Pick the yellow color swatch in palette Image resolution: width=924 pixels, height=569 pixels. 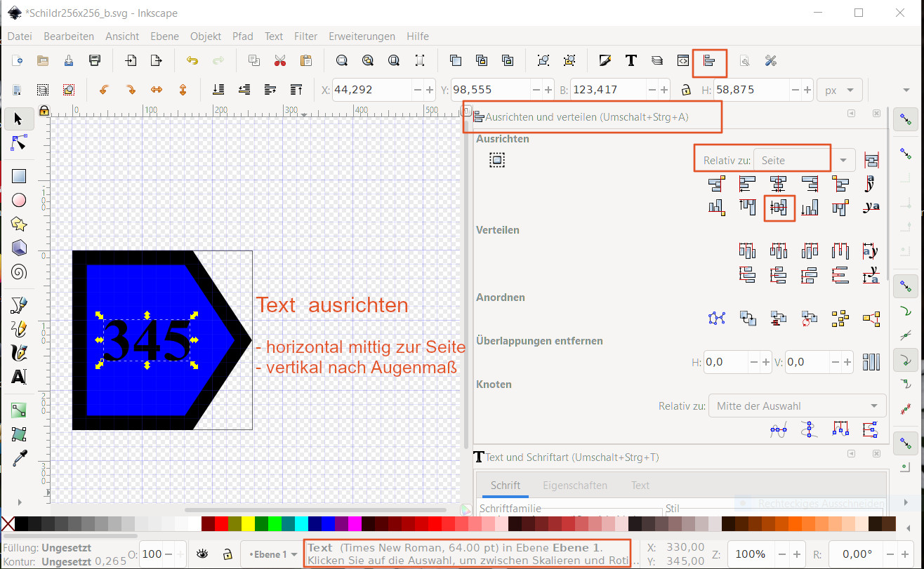point(248,524)
